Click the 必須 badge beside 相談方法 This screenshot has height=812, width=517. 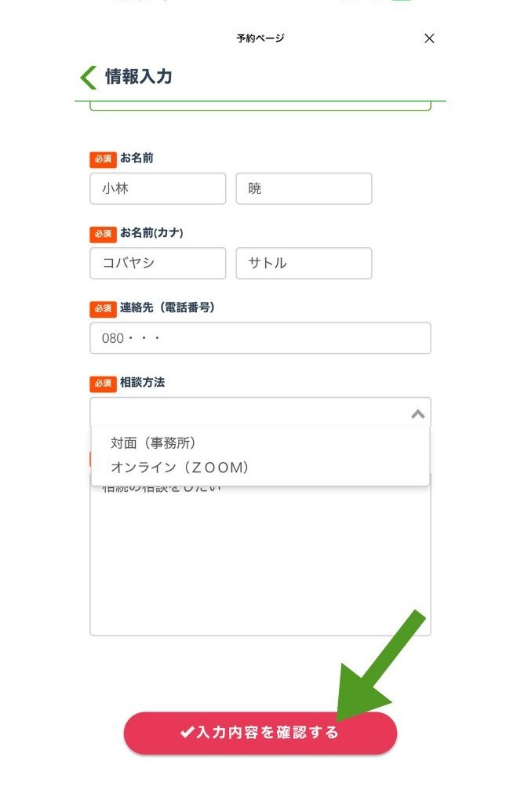pos(103,383)
